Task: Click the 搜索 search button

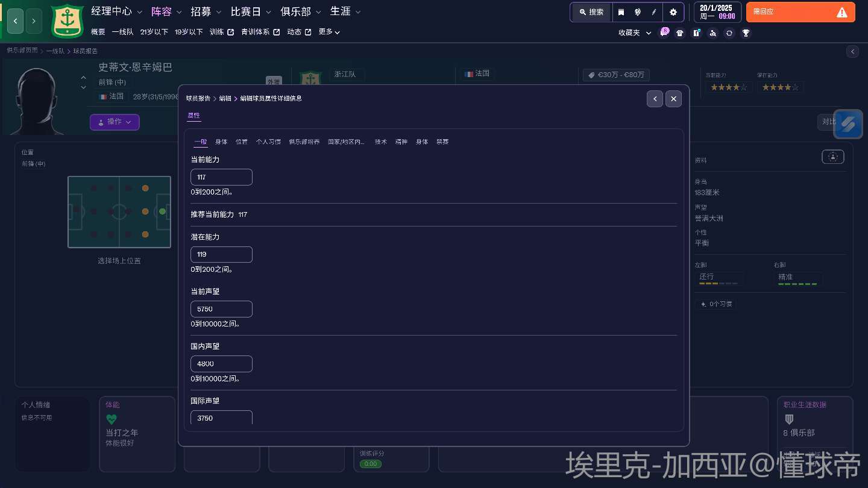Action: tap(591, 12)
